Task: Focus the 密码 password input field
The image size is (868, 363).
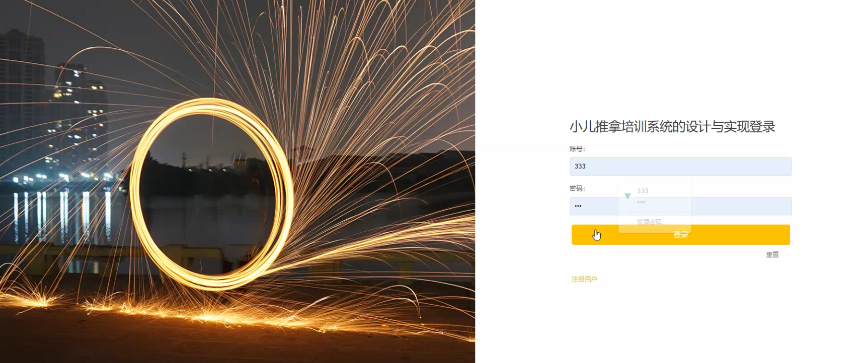Action: (680, 206)
